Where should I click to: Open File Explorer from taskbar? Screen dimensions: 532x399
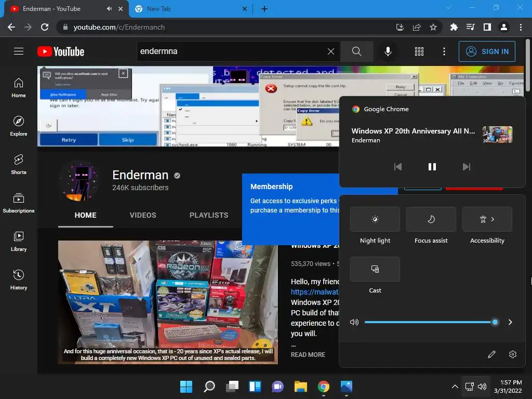click(x=301, y=387)
